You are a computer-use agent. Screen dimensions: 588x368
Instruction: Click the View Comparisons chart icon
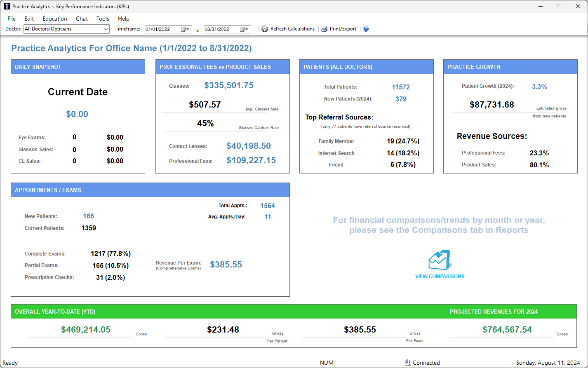click(x=440, y=260)
